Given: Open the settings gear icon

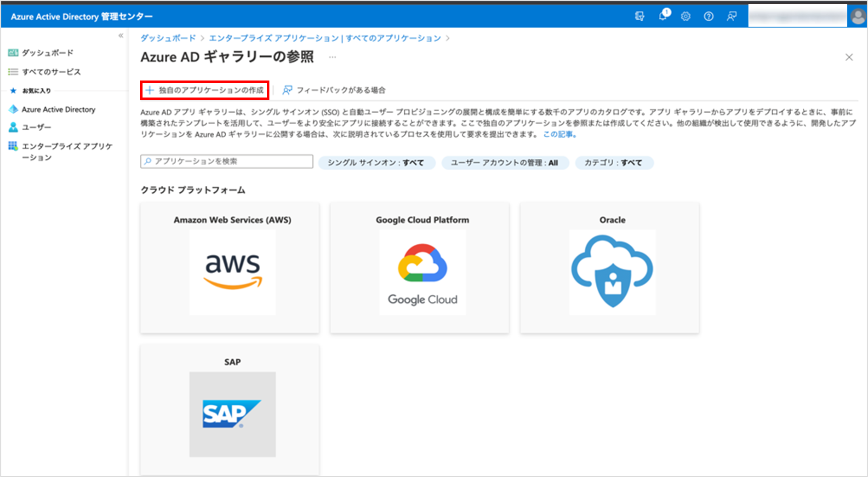Looking at the screenshot, I should (685, 17).
